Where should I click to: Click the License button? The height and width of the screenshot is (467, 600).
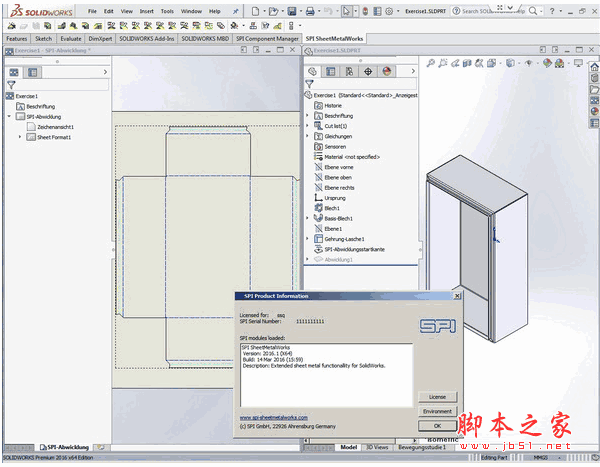tap(437, 397)
